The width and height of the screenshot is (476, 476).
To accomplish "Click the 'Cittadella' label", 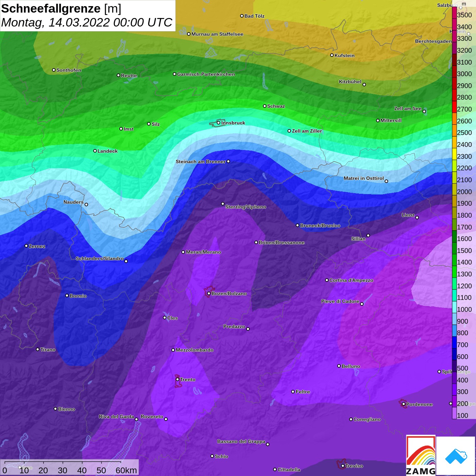I will [x=289, y=470].
